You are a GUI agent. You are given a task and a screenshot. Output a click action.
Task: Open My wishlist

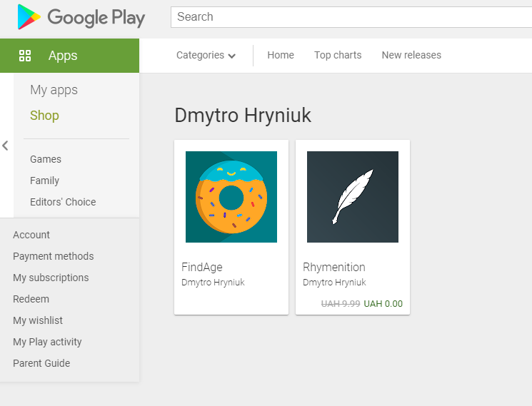38,320
